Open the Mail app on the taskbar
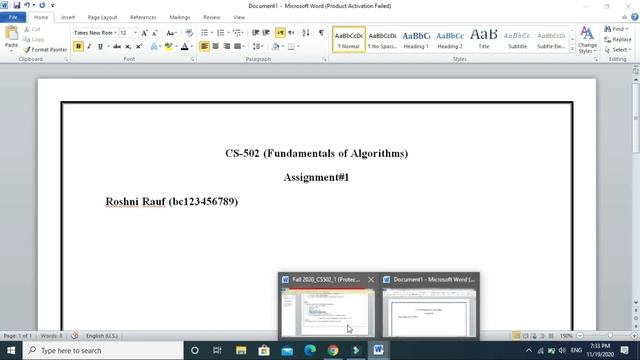 click(x=287, y=350)
